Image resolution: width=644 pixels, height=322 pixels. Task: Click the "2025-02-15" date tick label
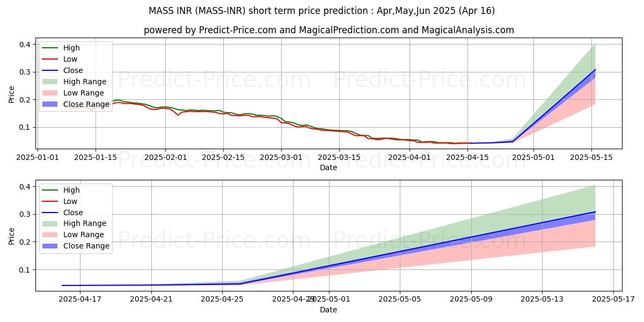coord(223,157)
